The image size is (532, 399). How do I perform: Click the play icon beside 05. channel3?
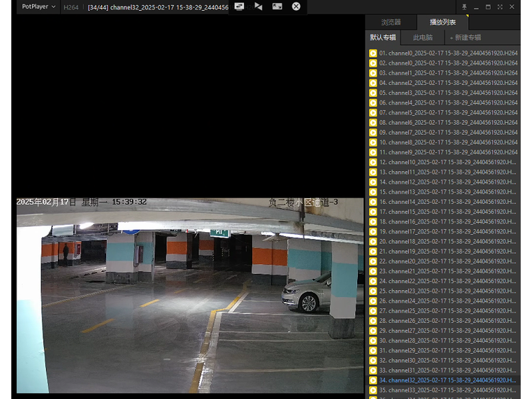373,93
